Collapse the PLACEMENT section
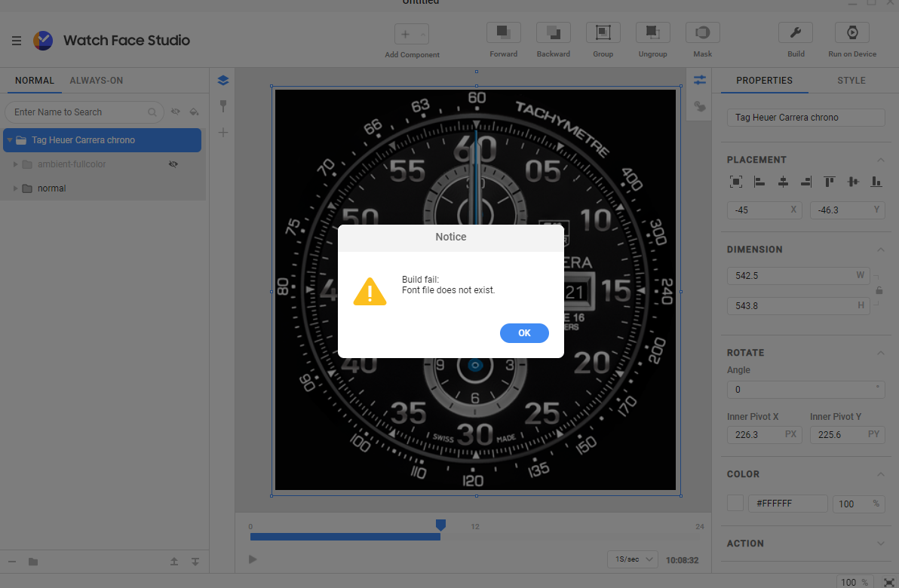Viewport: 899px width, 588px height. 881,160
